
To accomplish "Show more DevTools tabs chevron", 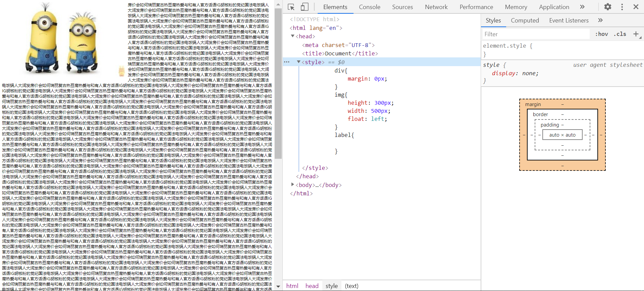I will pyautogui.click(x=582, y=7).
